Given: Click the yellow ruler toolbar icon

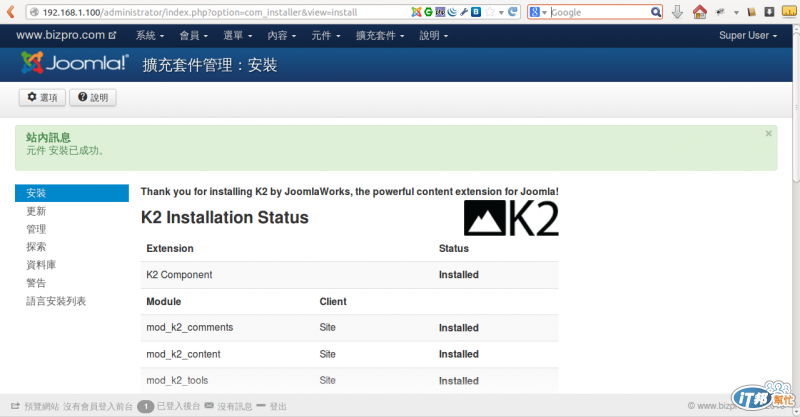Looking at the screenshot, I should coord(789,12).
